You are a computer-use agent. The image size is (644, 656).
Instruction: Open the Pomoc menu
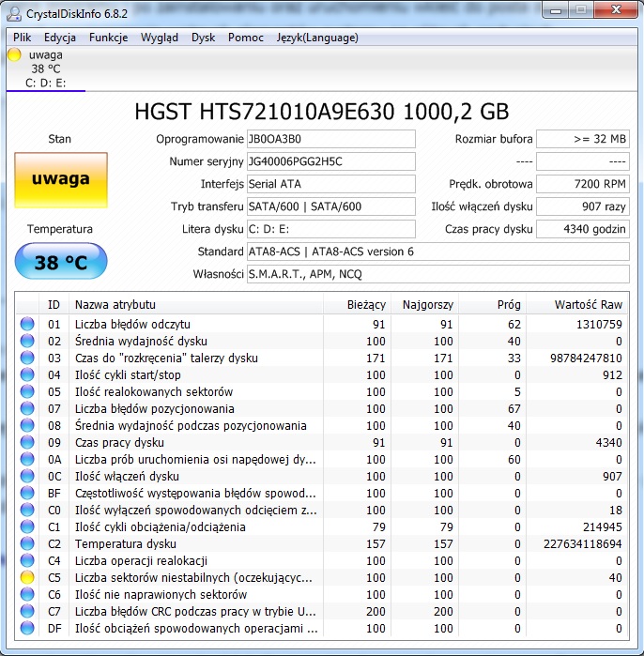coord(246,38)
